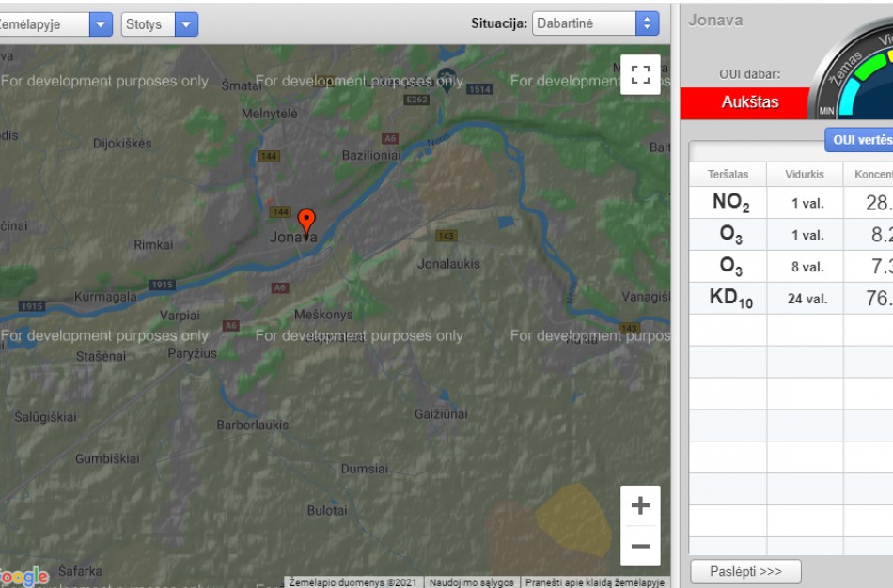Click Pranešti apie klaidą žemėlapyje link

click(594, 582)
